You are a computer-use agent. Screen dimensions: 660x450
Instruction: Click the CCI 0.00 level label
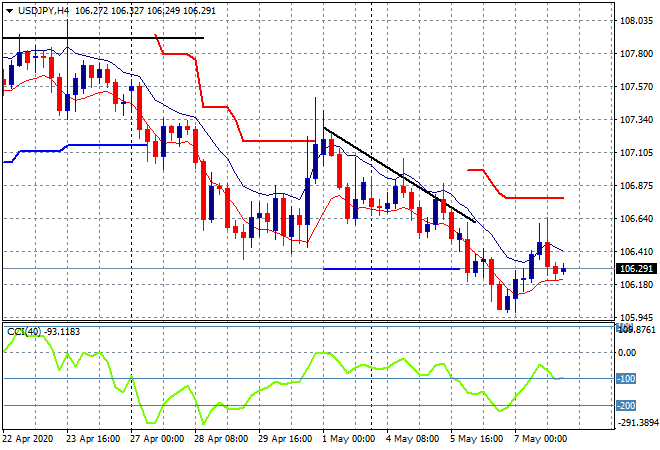[627, 353]
